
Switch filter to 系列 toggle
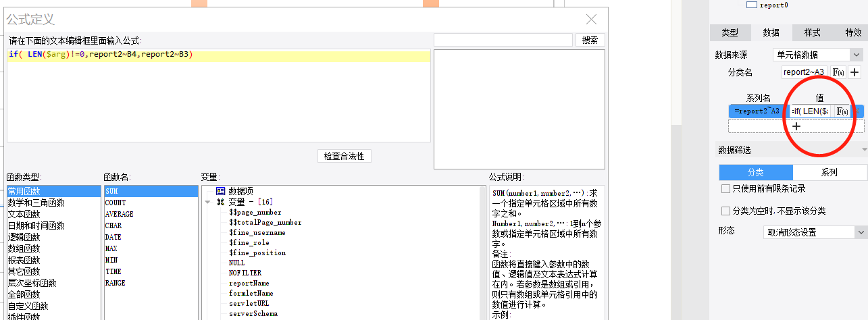829,172
